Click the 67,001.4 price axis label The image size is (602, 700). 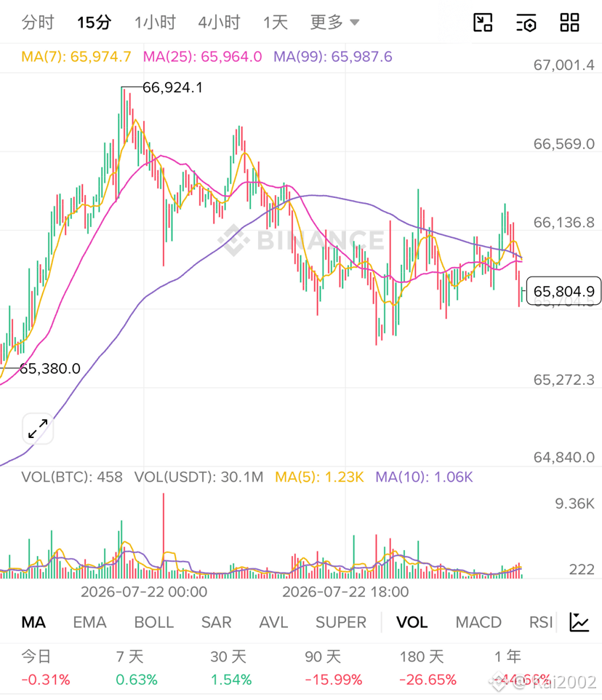coord(564,65)
